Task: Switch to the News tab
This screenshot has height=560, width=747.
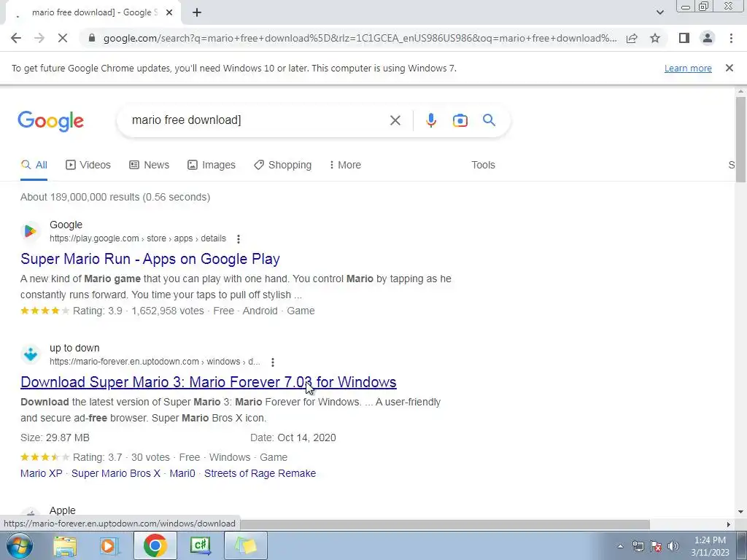Action: pyautogui.click(x=149, y=165)
